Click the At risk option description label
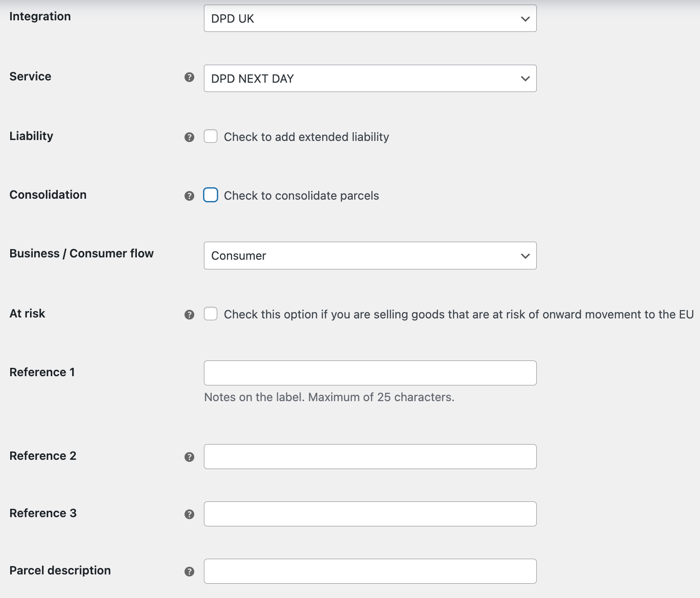 [x=458, y=315]
